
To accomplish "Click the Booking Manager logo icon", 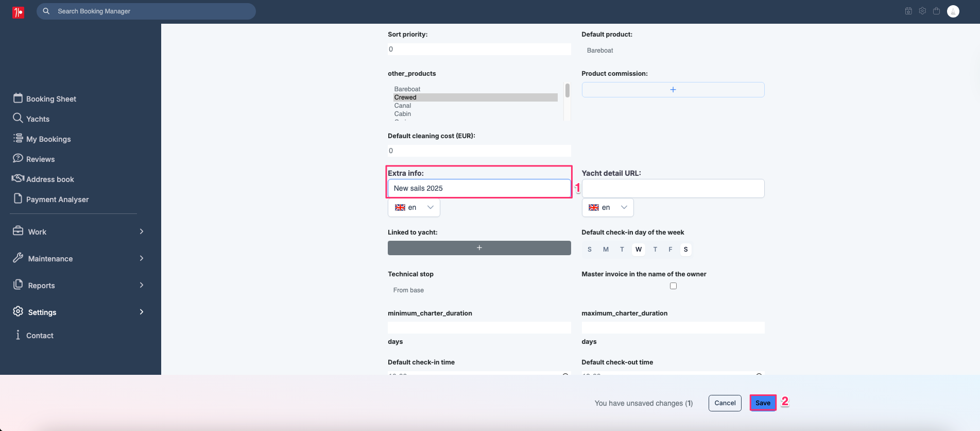I will (18, 12).
